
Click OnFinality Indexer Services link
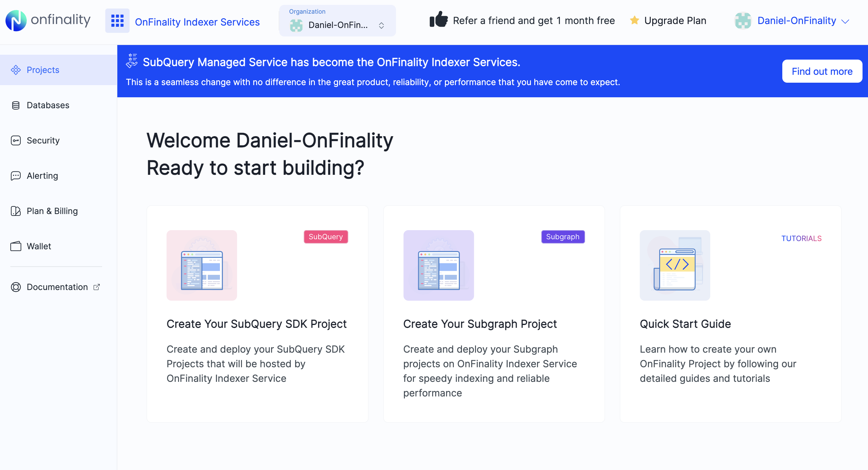(197, 22)
